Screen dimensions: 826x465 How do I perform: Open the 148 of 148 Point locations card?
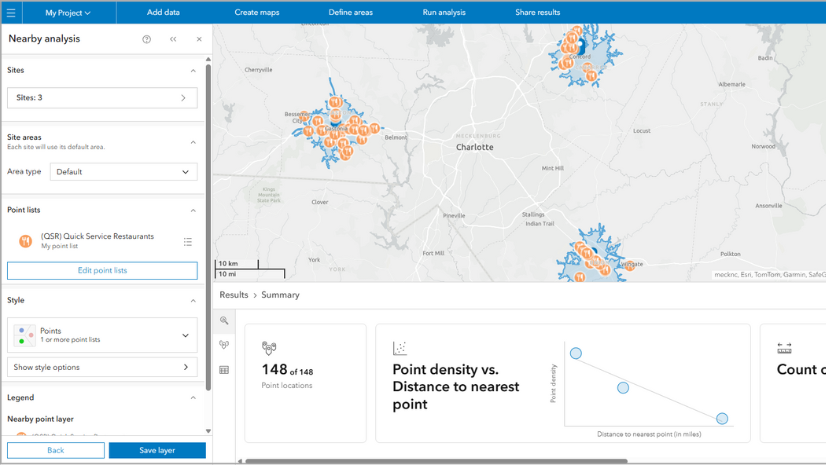(306, 383)
